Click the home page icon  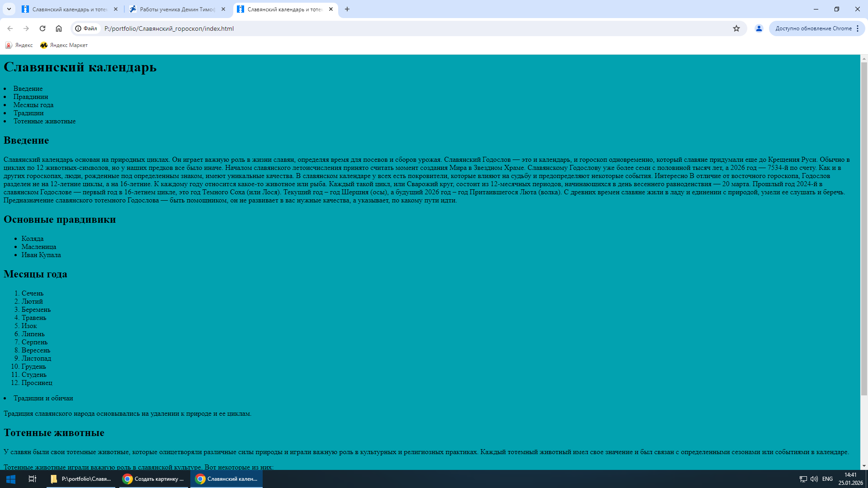point(59,28)
